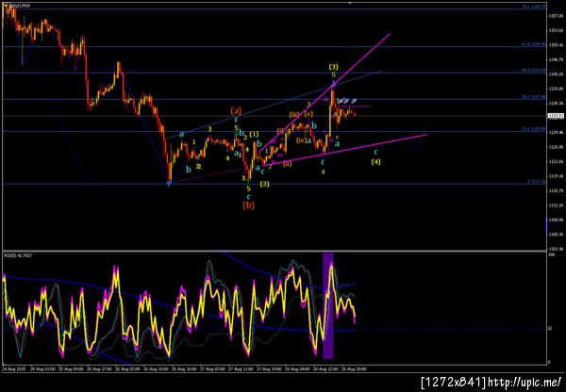
Task: Click the small triangle beside the GOLD,M30 title
Action: click(5, 7)
